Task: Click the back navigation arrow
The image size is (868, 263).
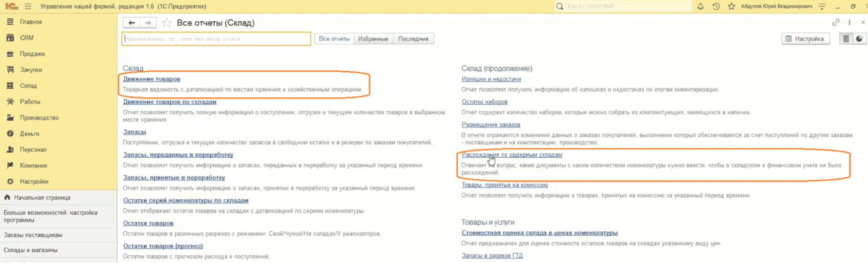Action: click(132, 23)
